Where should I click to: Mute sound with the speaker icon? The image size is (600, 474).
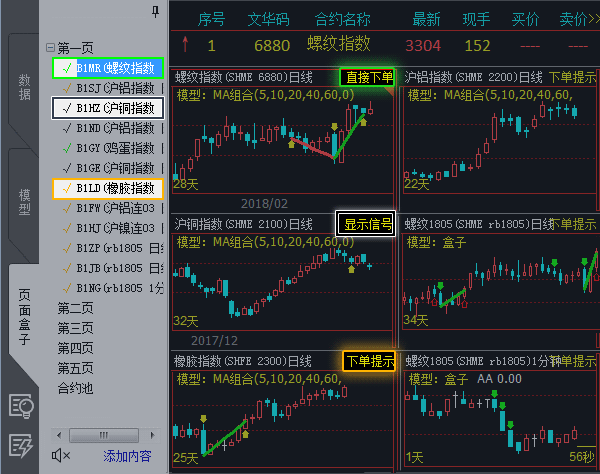[x=60, y=456]
